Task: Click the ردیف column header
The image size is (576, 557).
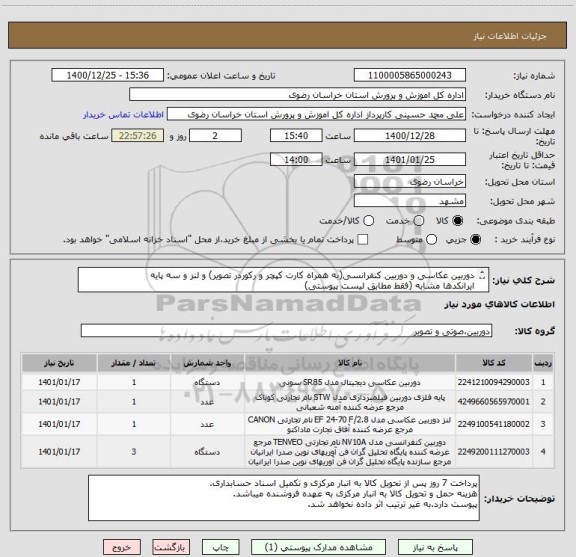Action: pyautogui.click(x=543, y=363)
